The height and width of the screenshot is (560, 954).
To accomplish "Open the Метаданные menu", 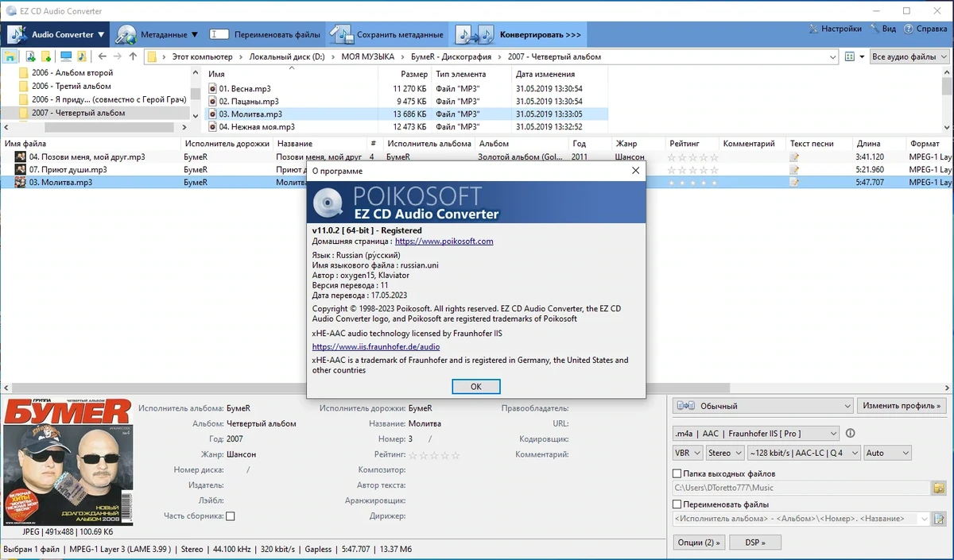I will (157, 35).
